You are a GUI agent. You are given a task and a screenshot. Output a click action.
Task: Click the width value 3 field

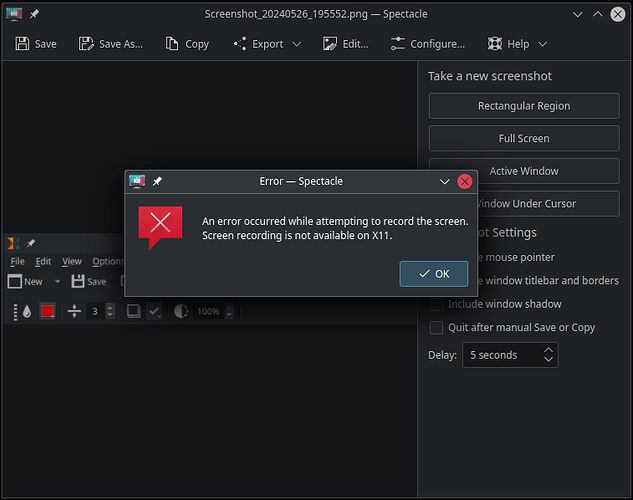coord(95,311)
